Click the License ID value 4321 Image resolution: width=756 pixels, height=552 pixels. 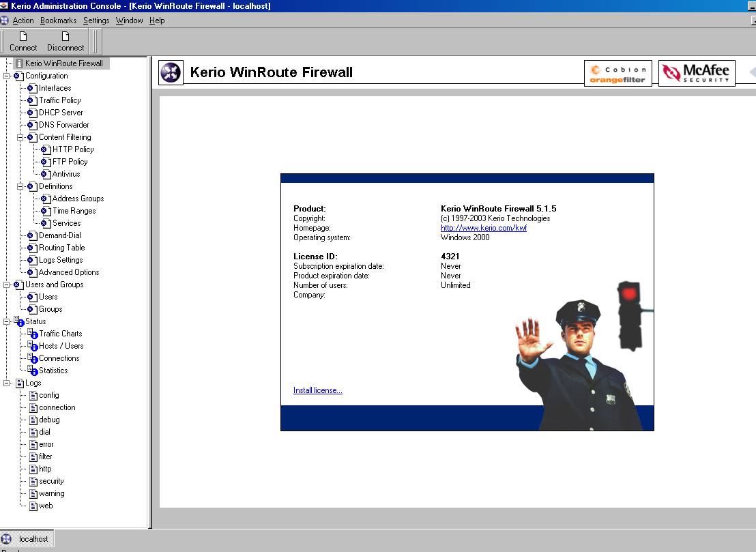click(450, 257)
